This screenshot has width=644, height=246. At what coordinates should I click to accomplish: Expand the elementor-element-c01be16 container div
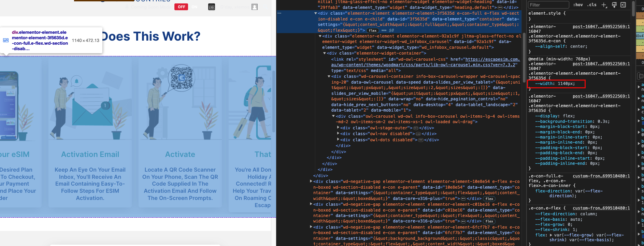click(311, 204)
